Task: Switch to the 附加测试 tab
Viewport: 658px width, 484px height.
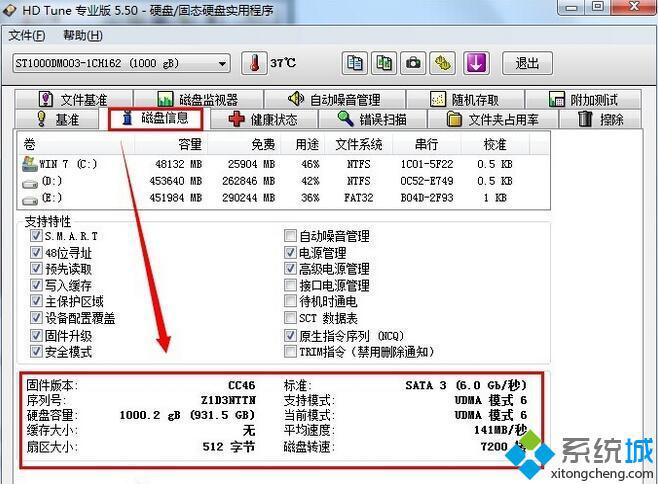Action: tap(583, 99)
